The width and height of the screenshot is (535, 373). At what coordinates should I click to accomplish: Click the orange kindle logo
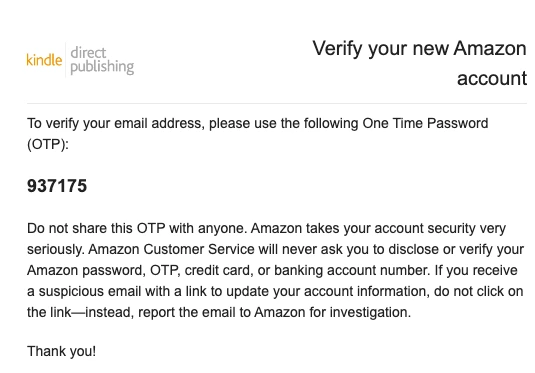pos(44,60)
